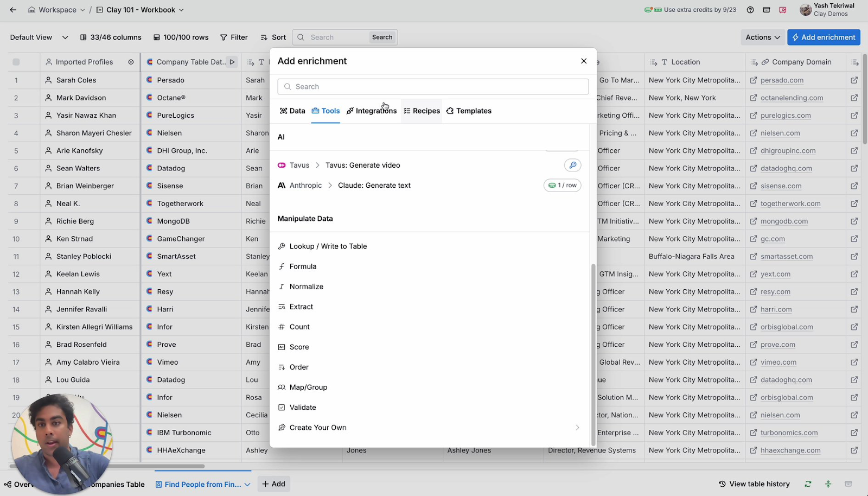The height and width of the screenshot is (496, 868).
Task: Toggle the select-all rows checkbox
Action: point(16,62)
